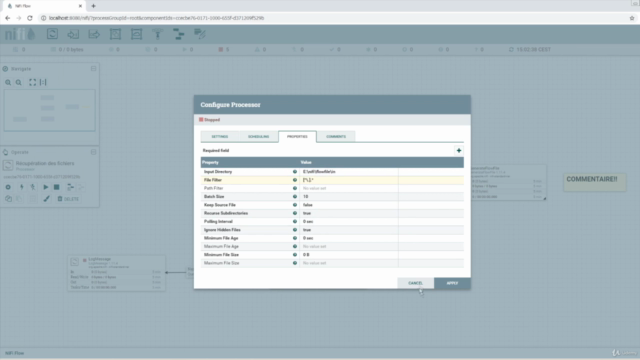Show help for the Recurse Subdirectories property
The image size is (640, 360).
(295, 213)
